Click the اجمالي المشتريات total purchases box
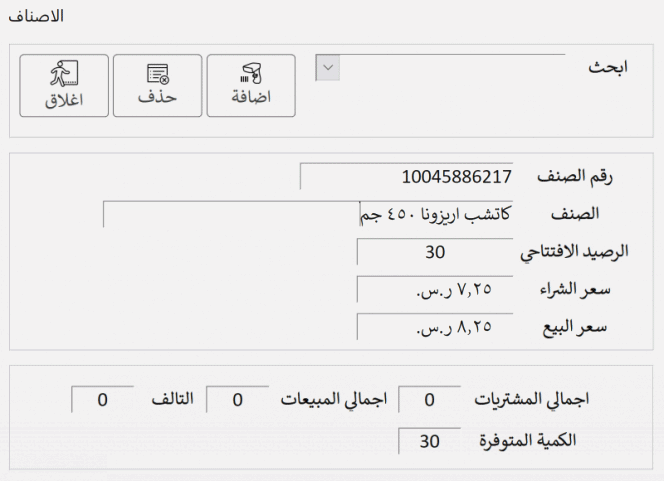The width and height of the screenshot is (664, 481). [429, 400]
